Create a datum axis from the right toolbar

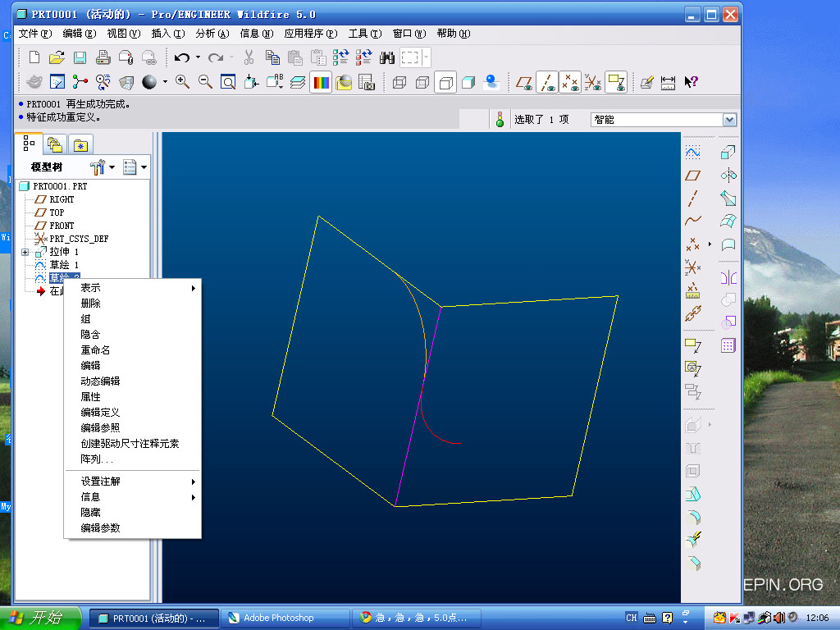click(x=692, y=199)
